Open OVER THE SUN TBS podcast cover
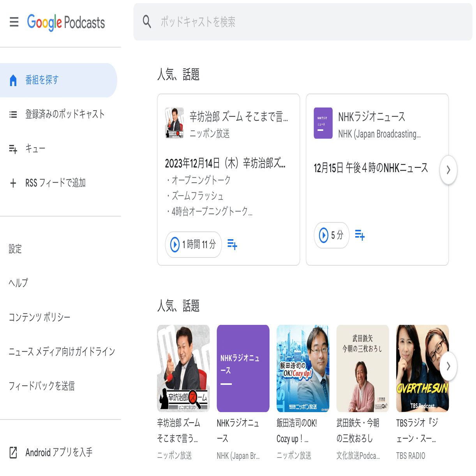 [423, 368]
